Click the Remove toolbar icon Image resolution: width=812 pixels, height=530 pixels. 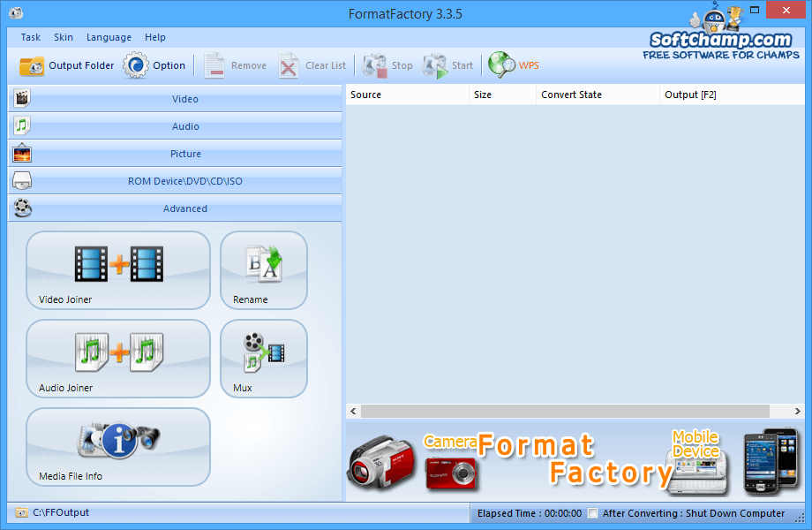214,65
